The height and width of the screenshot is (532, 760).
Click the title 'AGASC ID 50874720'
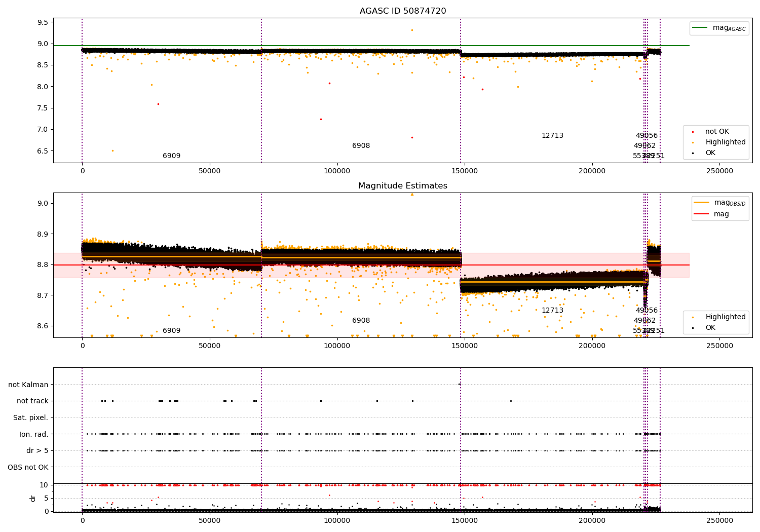(403, 11)
